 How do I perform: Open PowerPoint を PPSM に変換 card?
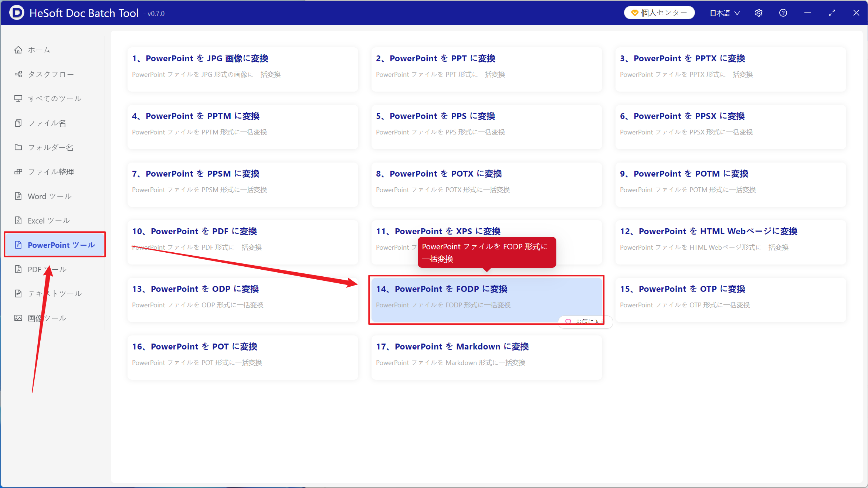click(243, 185)
